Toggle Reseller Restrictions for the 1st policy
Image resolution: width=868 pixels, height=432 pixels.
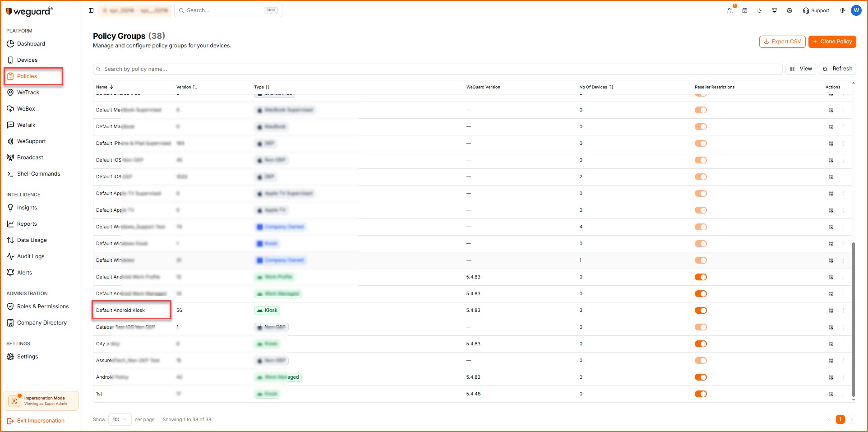click(701, 394)
